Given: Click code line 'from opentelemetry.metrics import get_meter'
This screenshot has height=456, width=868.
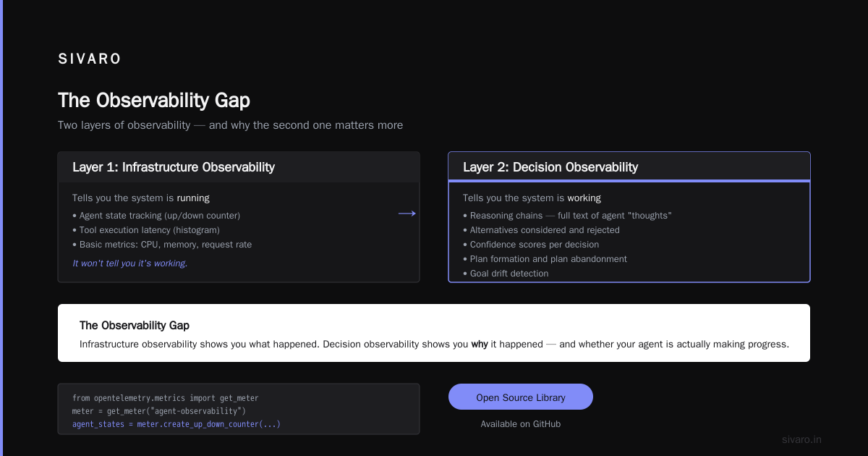Looking at the screenshot, I should click(x=166, y=398).
